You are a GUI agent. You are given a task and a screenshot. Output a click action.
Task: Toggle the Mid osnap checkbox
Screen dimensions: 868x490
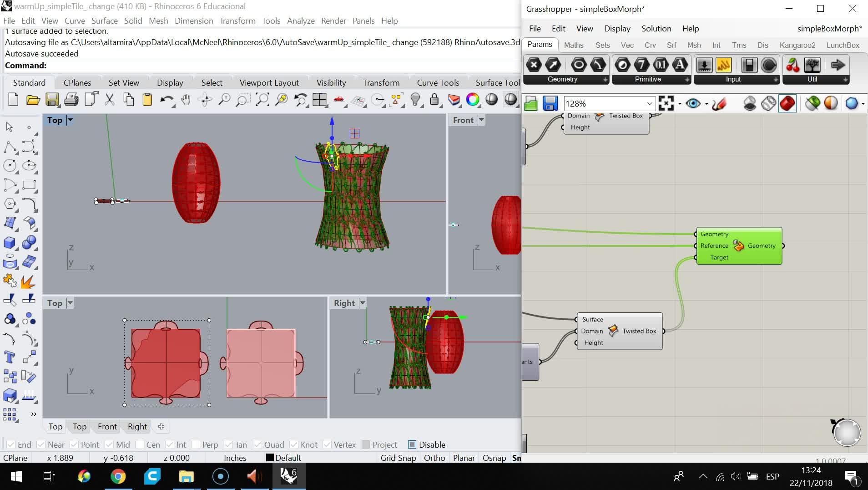109,444
